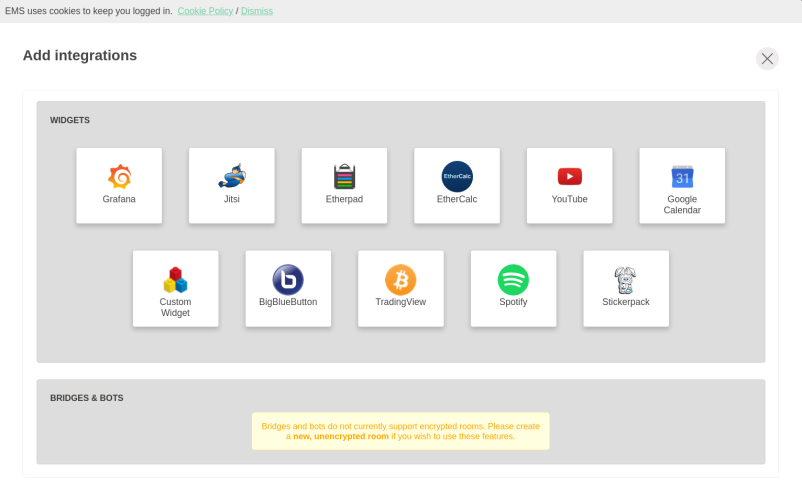Click the 'new, unencrypted room' bold text
Screen dimensions: 802x500
point(341,436)
